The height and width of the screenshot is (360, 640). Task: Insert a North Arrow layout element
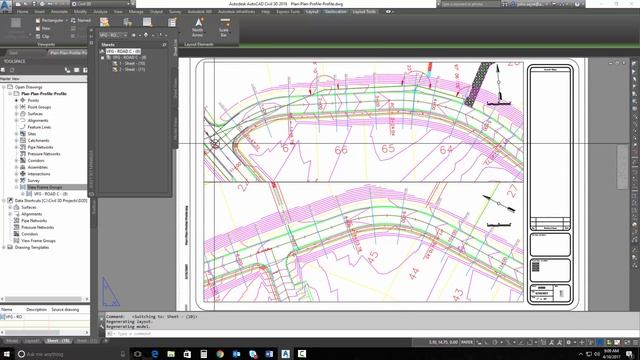click(x=198, y=27)
